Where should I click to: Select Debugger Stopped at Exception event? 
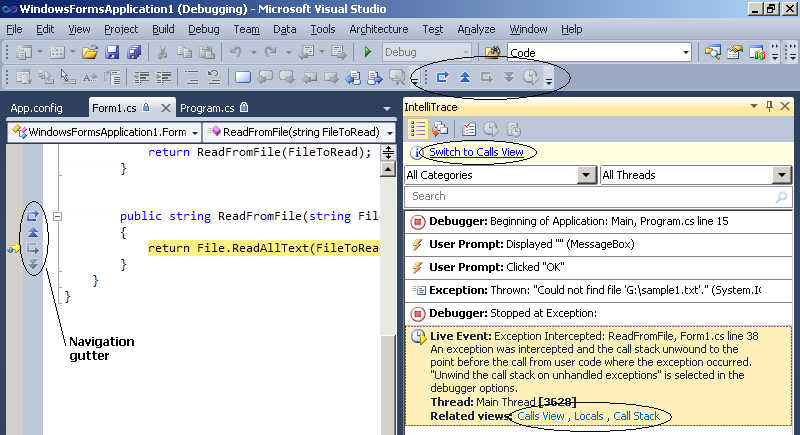coord(598,314)
